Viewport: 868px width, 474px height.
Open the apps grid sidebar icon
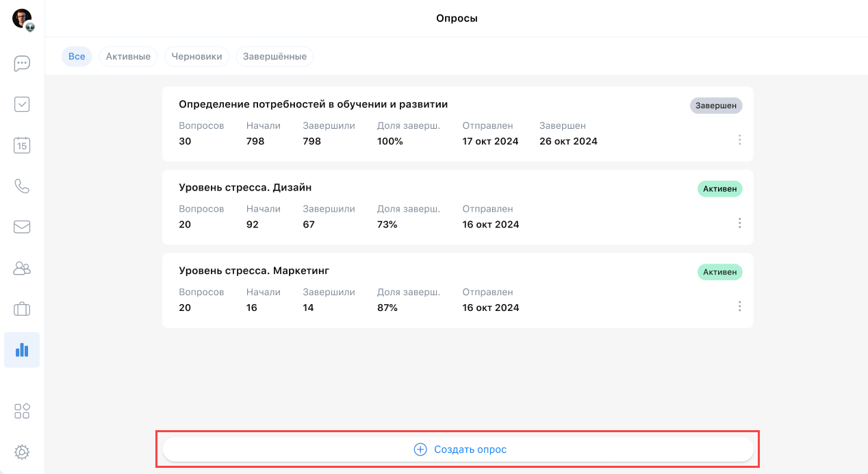click(x=22, y=411)
